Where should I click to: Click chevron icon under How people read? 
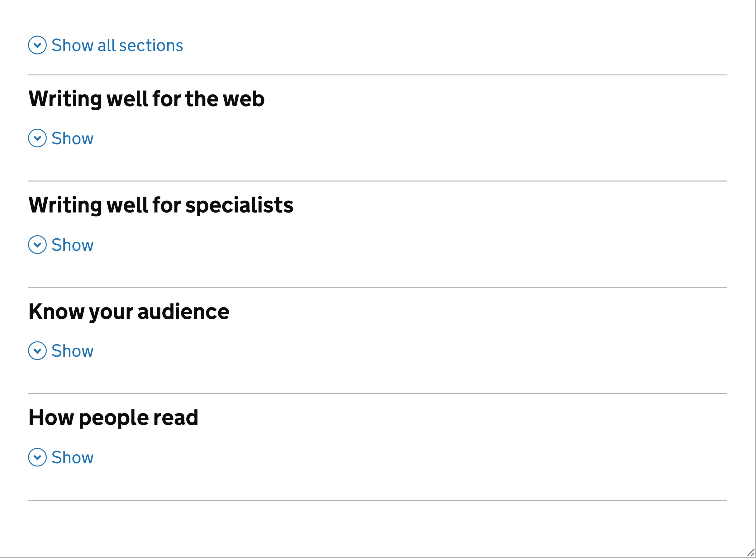[37, 457]
